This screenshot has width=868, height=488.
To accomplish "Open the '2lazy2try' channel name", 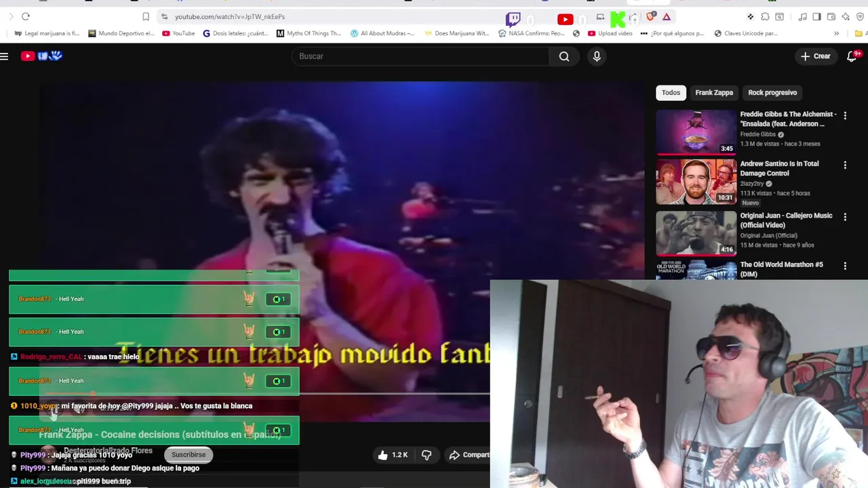I will coord(752,184).
